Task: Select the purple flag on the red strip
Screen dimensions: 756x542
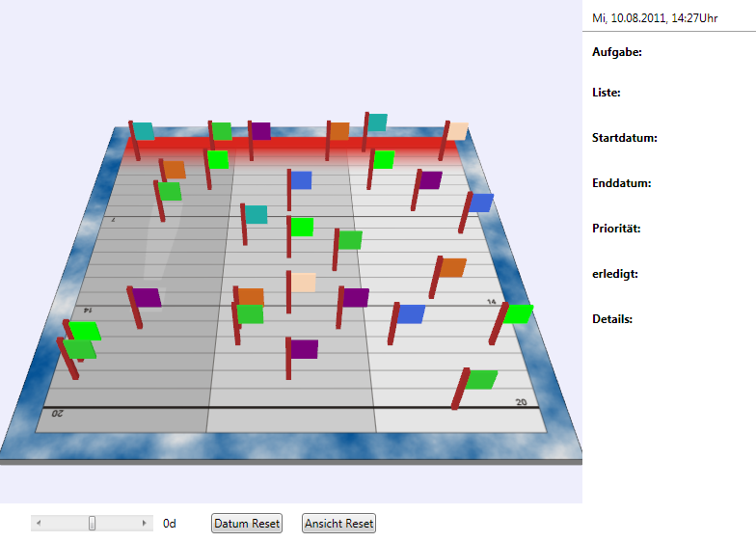Action: point(260,131)
